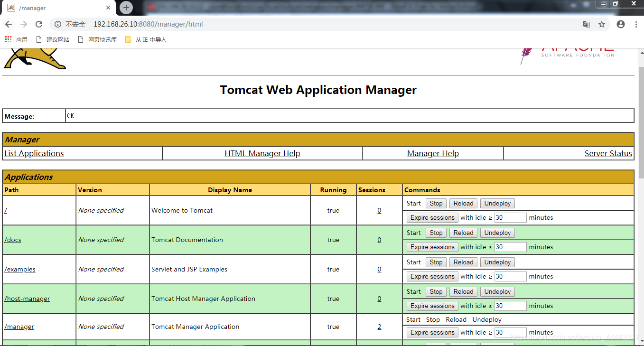Open the /docs path link
Image resolution: width=644 pixels, height=346 pixels.
[x=13, y=240]
